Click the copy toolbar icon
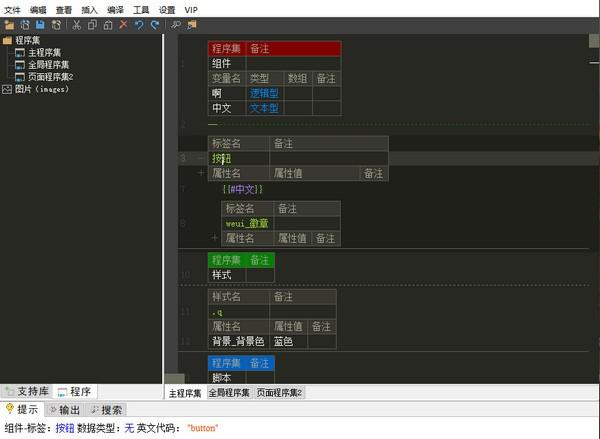 pos(92,25)
